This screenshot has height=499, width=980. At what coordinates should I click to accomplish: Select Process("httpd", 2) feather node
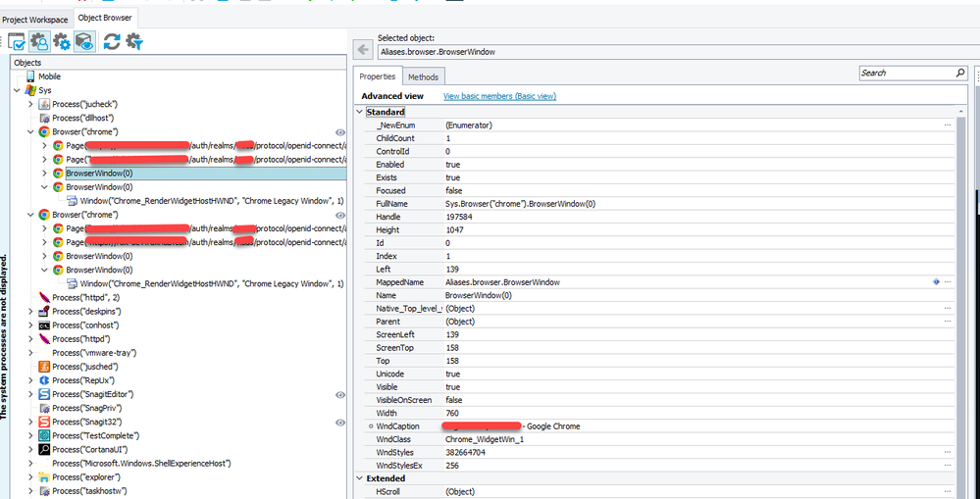pos(86,297)
